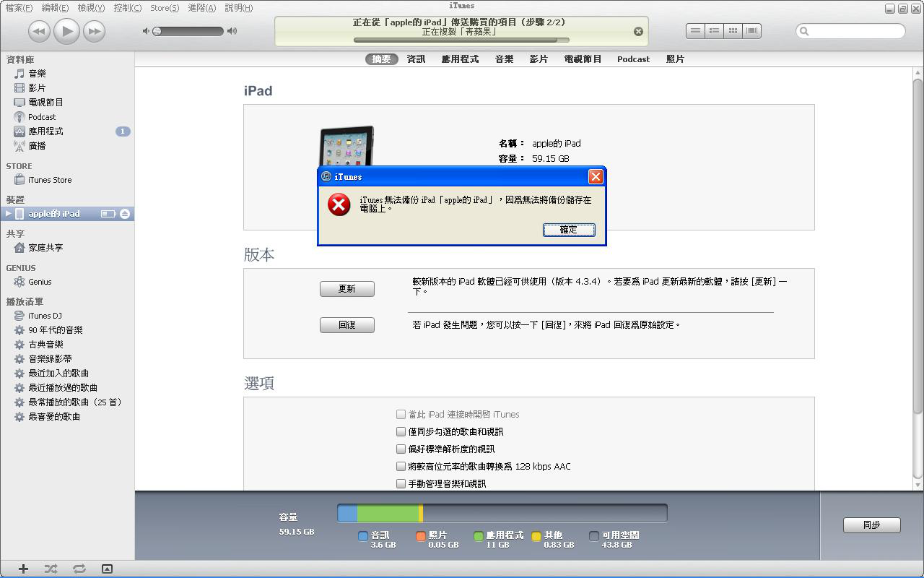
Task: Click 確定 in the iTunes error dialog
Action: (569, 230)
